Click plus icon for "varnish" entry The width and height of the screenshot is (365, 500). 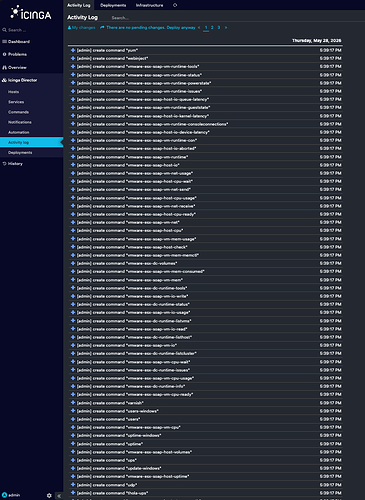click(x=73, y=403)
